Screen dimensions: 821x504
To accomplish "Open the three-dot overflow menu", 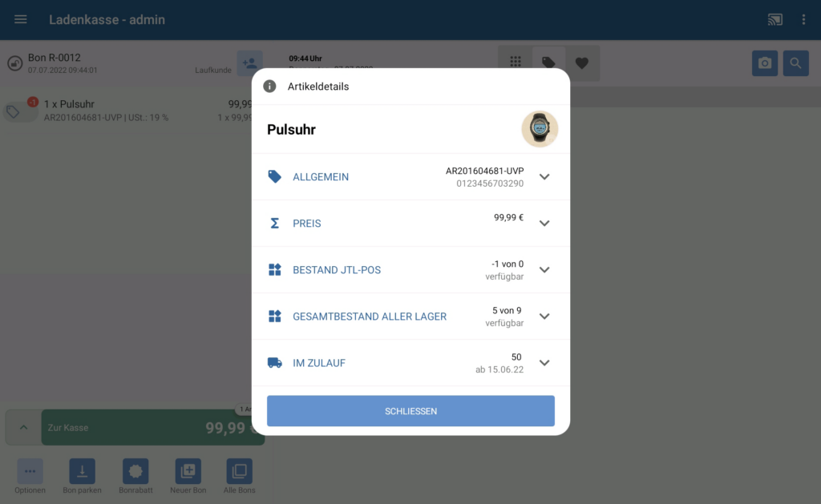I will click(803, 20).
